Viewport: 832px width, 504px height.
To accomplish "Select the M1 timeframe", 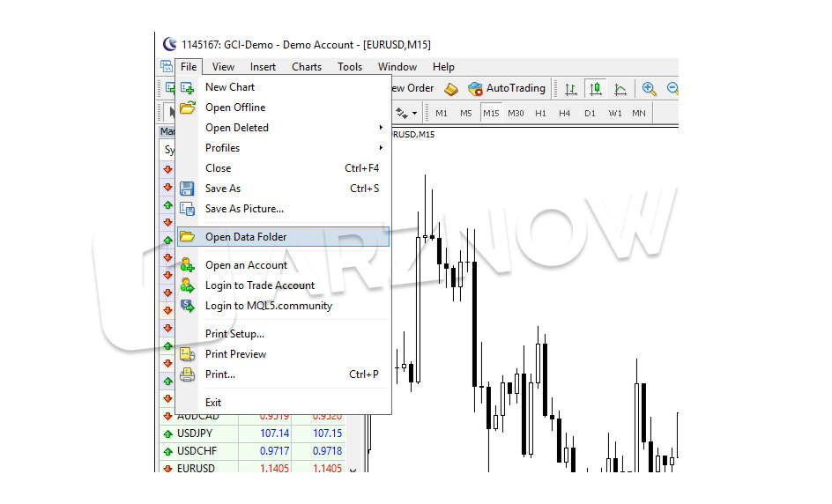I will (x=442, y=113).
